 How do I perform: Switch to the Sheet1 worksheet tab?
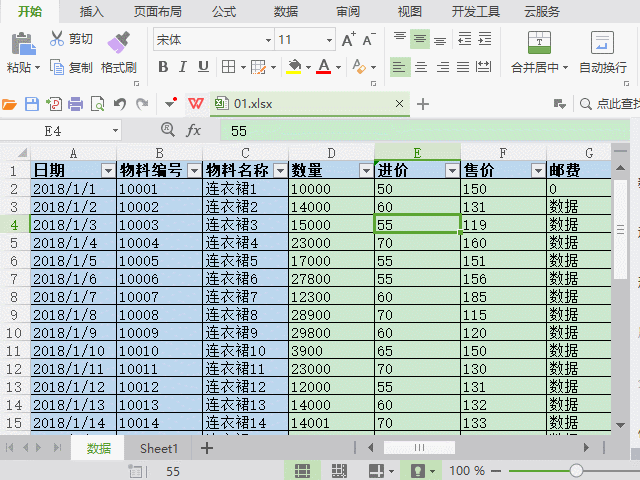[159, 449]
